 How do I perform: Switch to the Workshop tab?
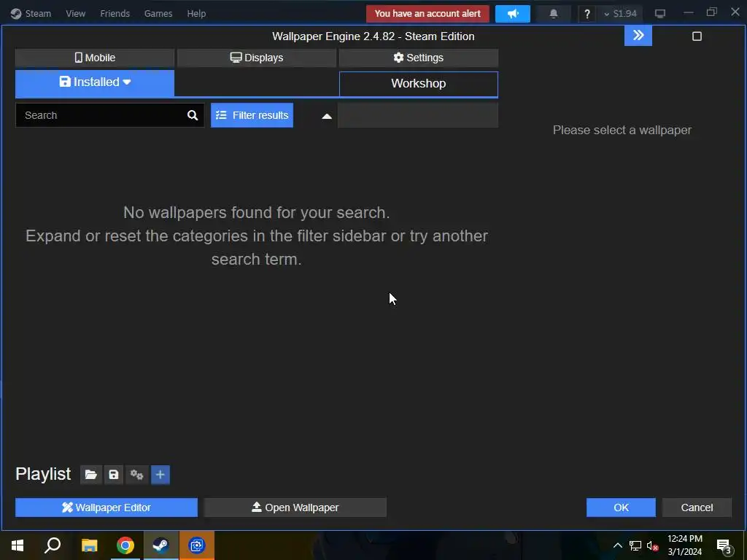click(419, 84)
